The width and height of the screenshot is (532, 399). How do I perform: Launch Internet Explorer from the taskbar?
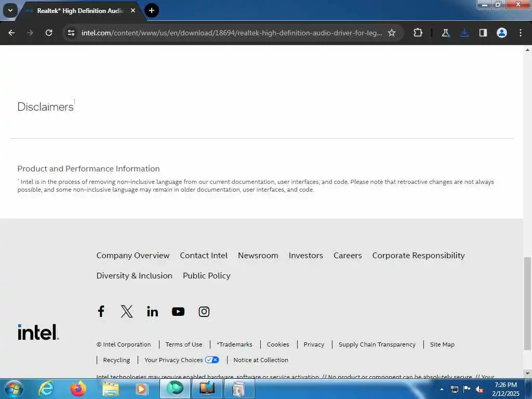tap(46, 389)
